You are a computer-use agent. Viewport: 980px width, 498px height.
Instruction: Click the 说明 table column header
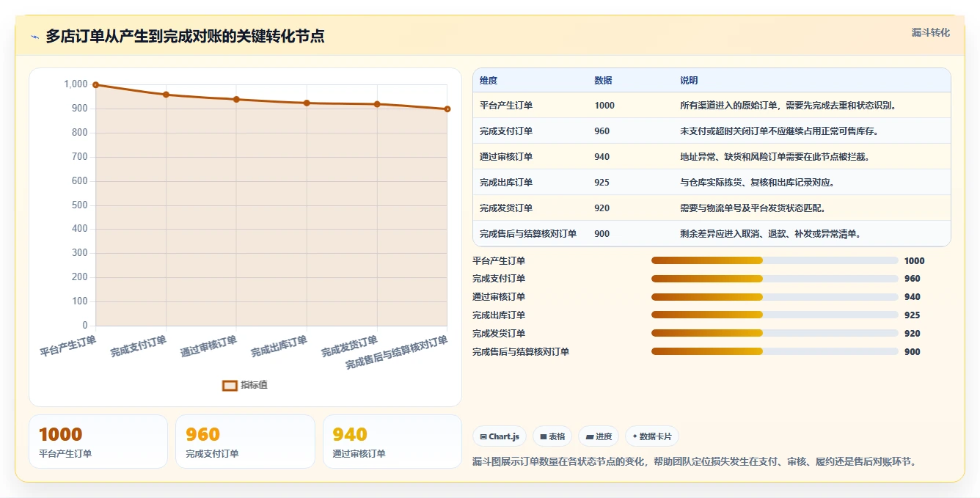689,81
